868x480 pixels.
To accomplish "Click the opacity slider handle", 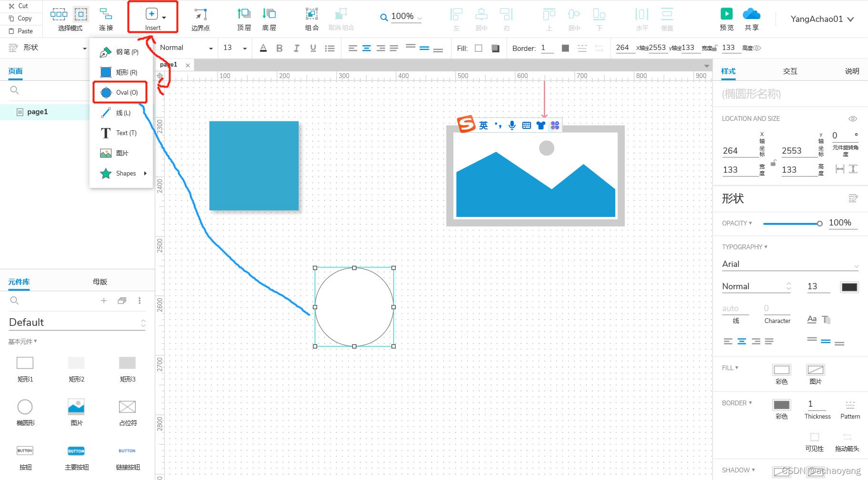I will (819, 224).
